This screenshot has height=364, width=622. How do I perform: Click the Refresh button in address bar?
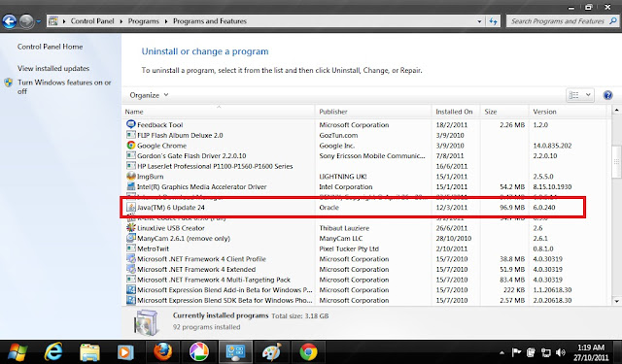pos(493,21)
